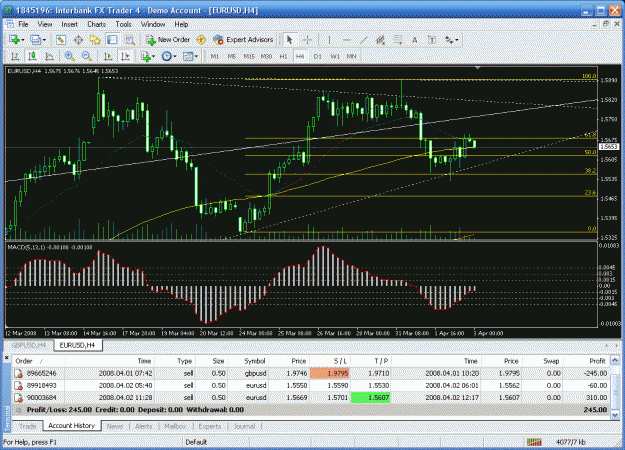Screen dimensions: 625x450
Task: Show the Data Window crosshair-target icon
Action: (x=78, y=40)
